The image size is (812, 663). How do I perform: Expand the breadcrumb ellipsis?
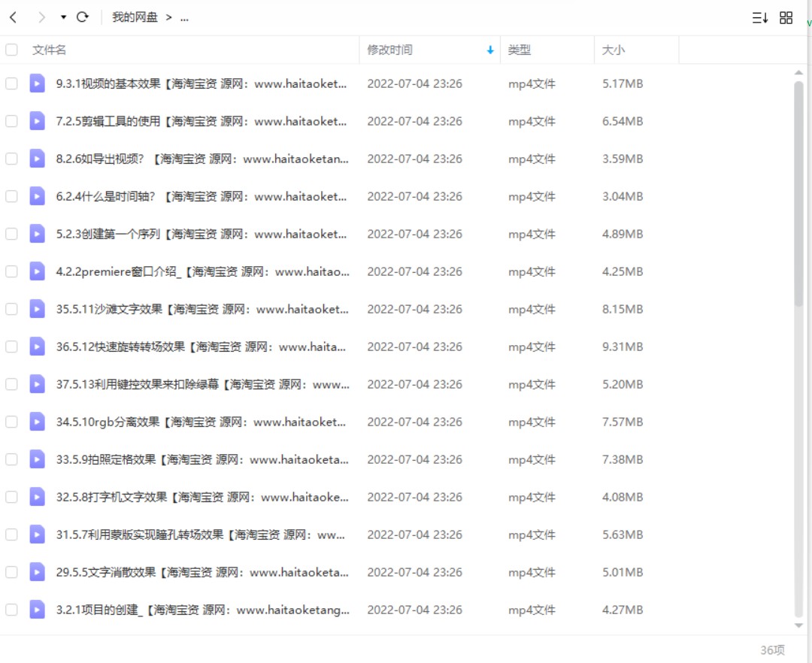pos(184,17)
